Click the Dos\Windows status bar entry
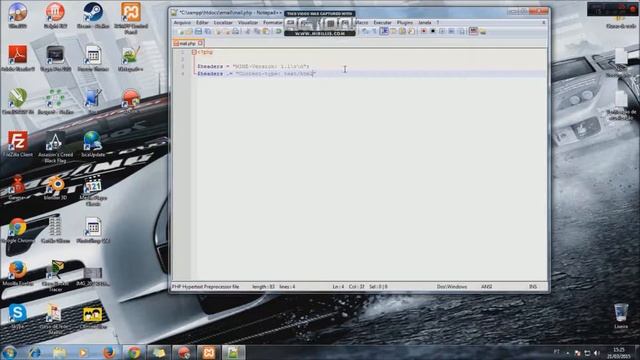640x360 pixels. click(x=451, y=287)
